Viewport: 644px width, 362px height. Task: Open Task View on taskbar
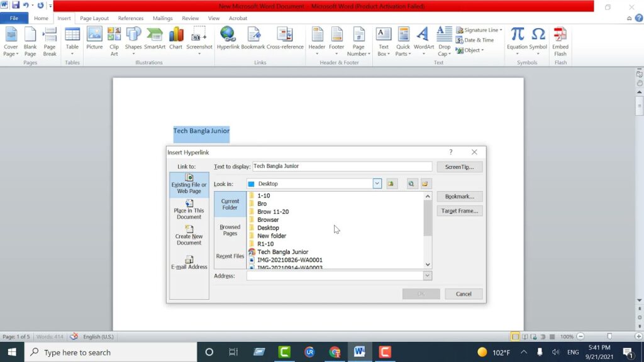pyautogui.click(x=233, y=352)
